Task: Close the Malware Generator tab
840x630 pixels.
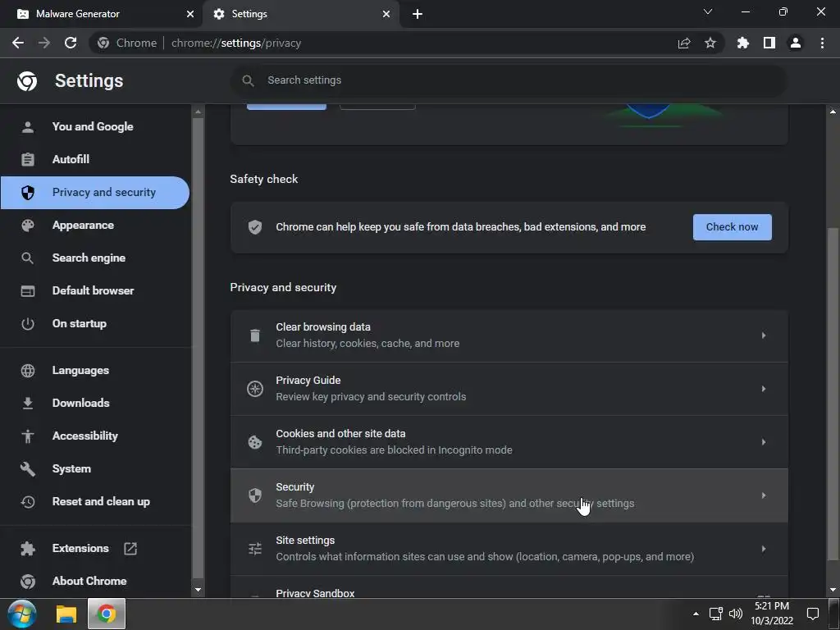Action: (x=190, y=14)
